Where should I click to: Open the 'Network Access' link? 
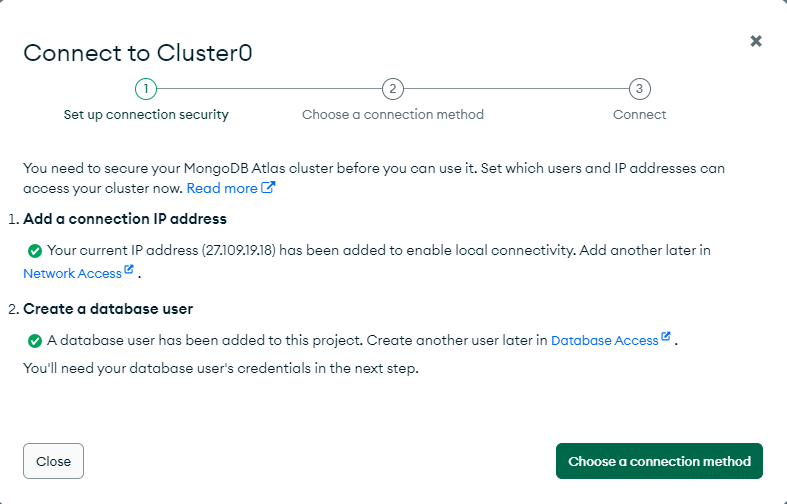coord(72,273)
